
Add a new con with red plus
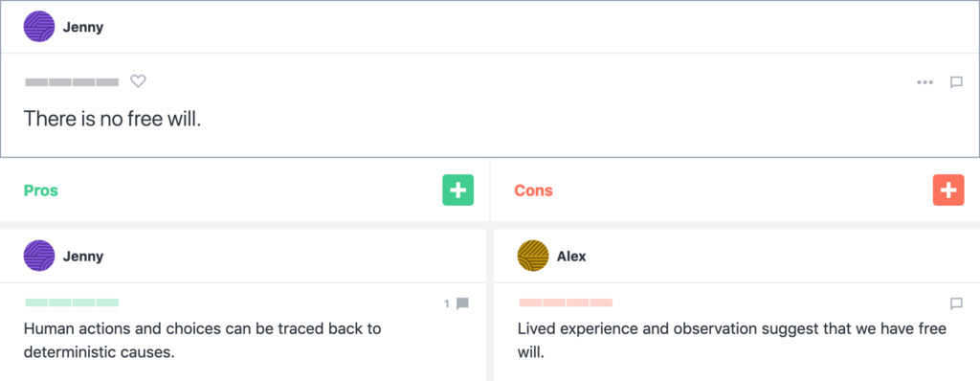948,190
